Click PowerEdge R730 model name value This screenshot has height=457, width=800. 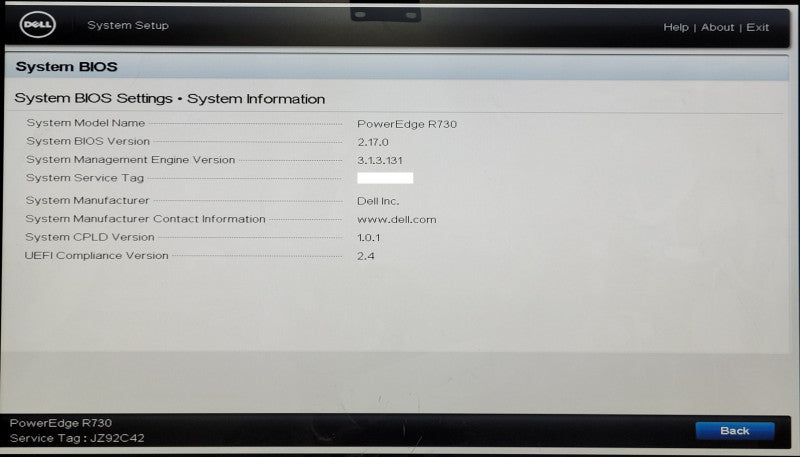pos(407,124)
